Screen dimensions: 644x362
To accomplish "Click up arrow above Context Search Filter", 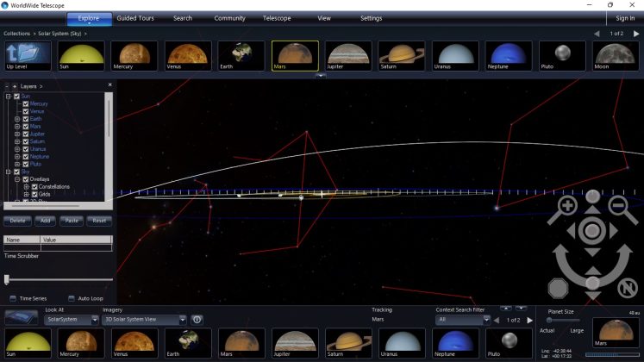I will (506, 309).
